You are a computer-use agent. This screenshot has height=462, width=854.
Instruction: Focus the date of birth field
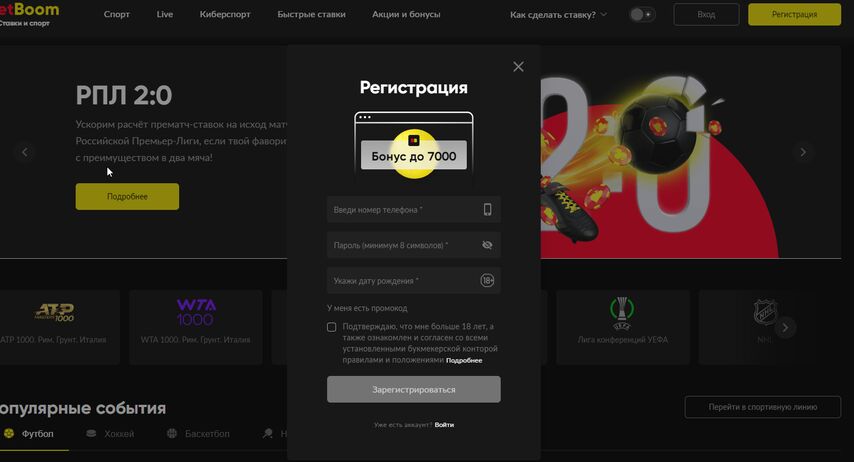pos(413,281)
